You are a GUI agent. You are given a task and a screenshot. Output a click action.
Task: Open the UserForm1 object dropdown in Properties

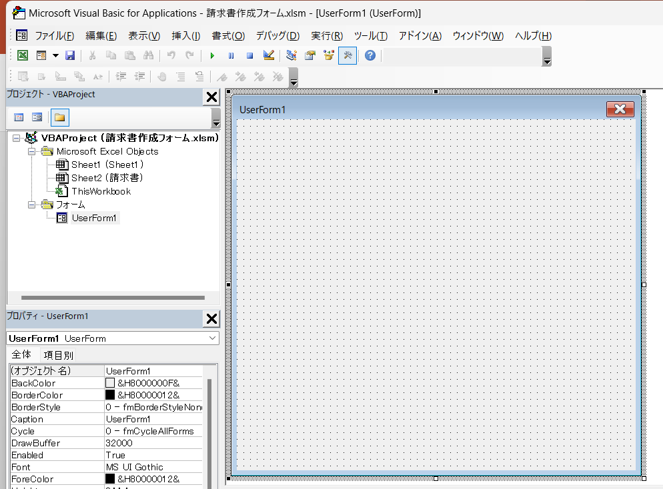coord(212,339)
